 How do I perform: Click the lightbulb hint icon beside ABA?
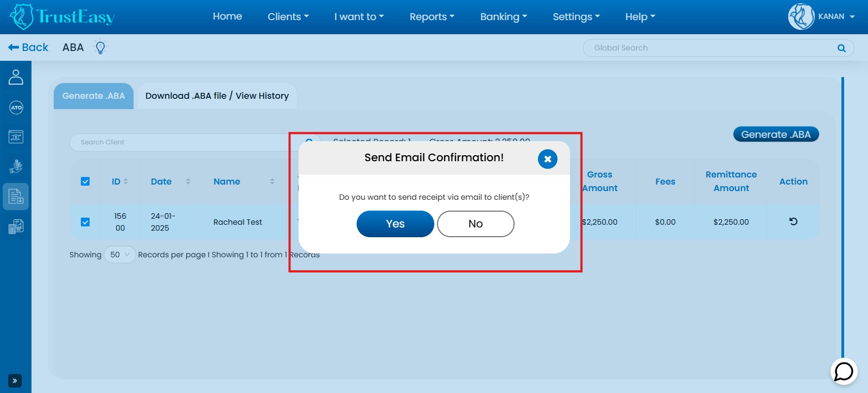[100, 47]
